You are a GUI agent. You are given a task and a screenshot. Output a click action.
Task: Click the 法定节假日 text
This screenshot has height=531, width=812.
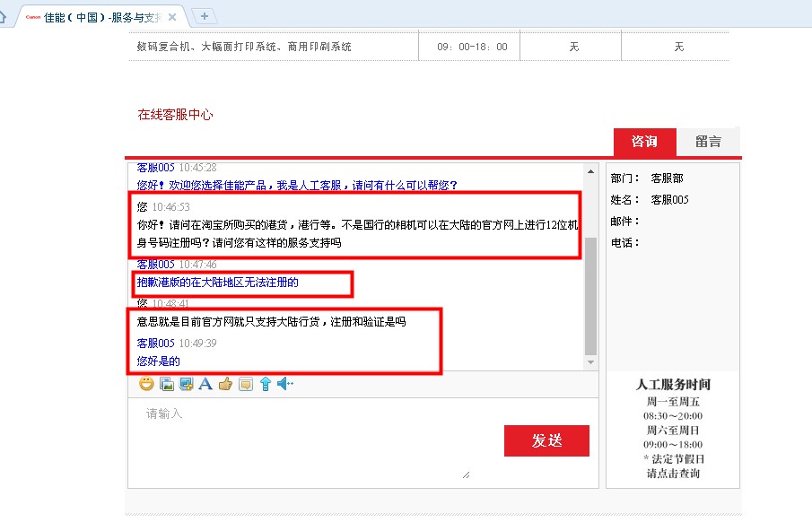tap(678, 459)
